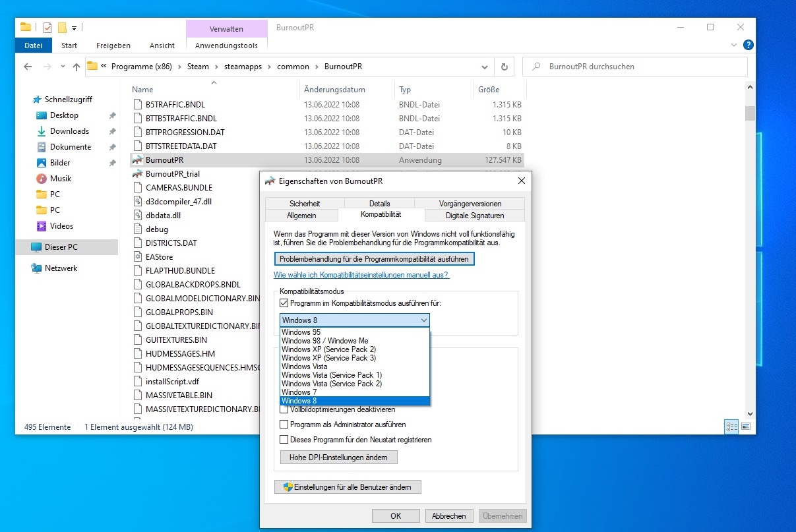The image size is (796, 532).
Task: Click the Refresh button beside address bar
Action: 505,67
